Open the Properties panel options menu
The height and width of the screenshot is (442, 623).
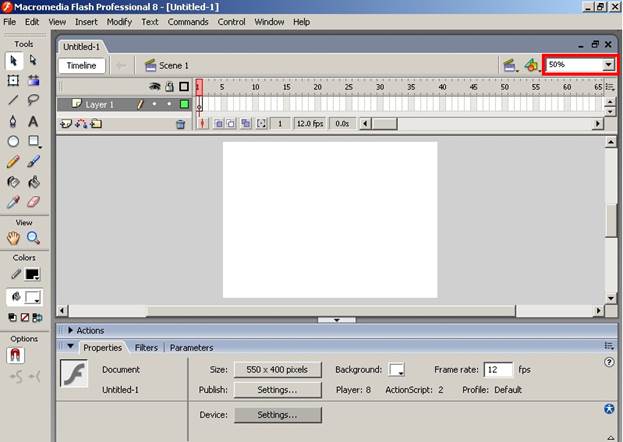609,346
